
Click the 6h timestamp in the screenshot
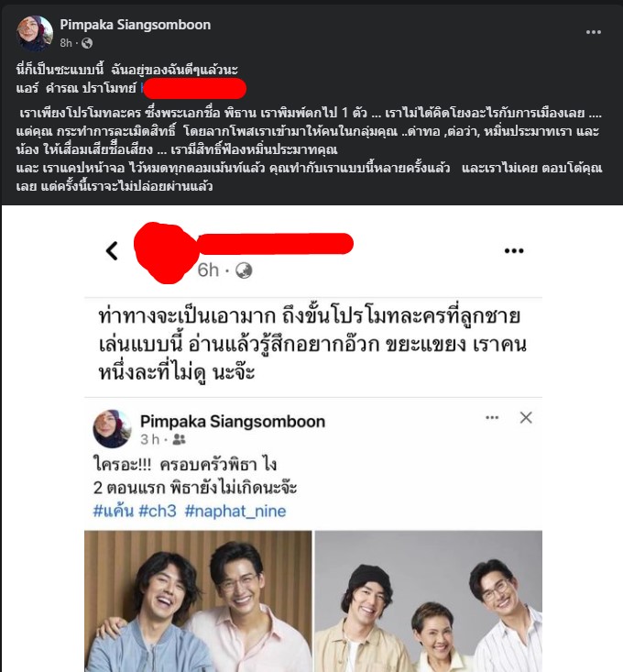pos(208,270)
